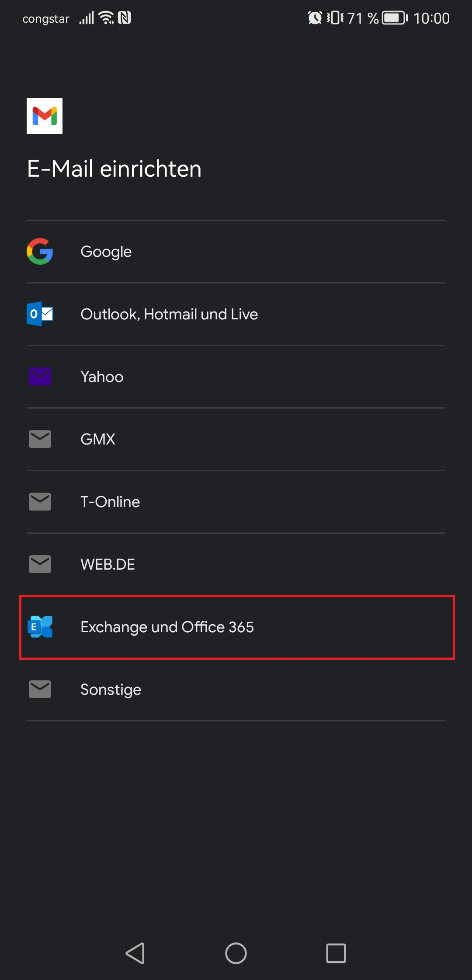Tap the Exchange logo icon
The height and width of the screenshot is (980, 472).
point(40,626)
